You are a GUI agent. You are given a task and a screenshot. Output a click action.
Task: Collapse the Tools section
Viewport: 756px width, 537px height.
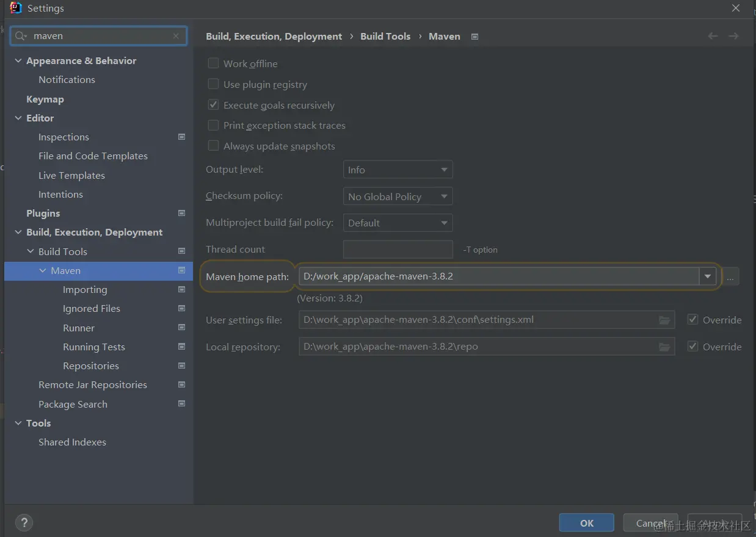click(x=18, y=423)
